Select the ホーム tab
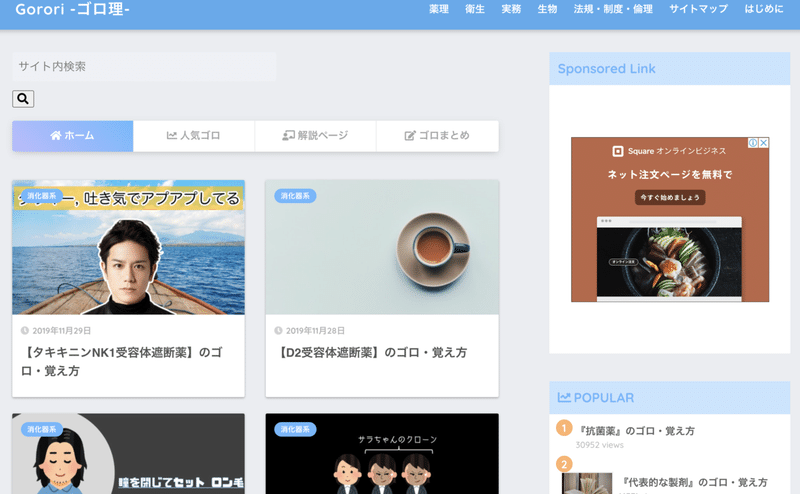The width and height of the screenshot is (800, 494). click(x=72, y=136)
